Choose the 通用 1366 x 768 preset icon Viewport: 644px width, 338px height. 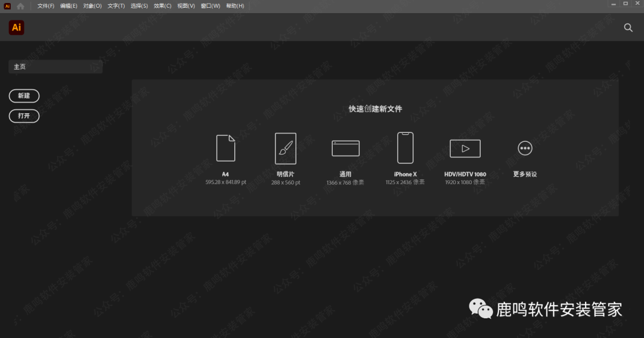coord(345,148)
